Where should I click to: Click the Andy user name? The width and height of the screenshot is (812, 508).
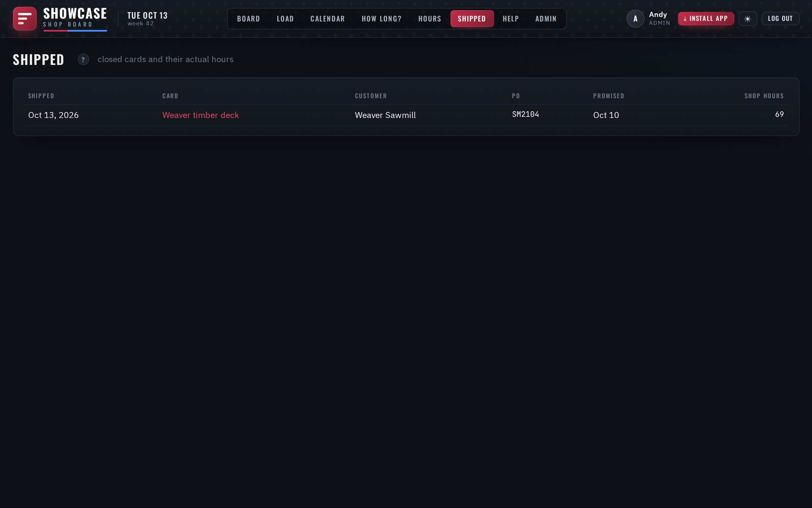coord(658,14)
